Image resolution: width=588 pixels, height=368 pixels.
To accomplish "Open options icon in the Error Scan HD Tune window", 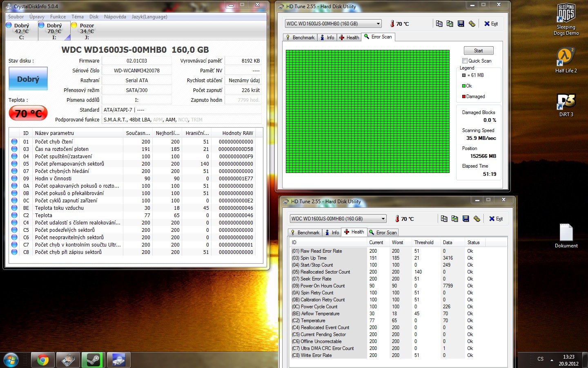I will point(472,24).
